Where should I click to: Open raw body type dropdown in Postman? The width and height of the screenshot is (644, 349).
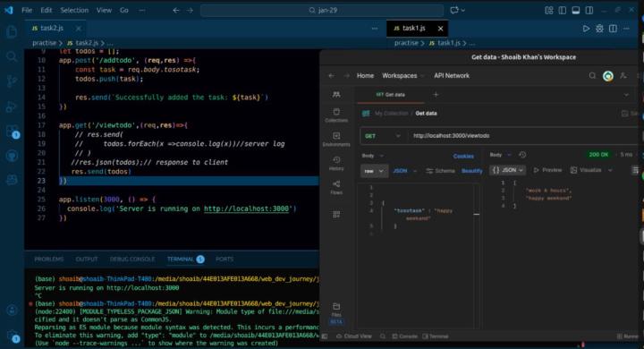pos(374,171)
